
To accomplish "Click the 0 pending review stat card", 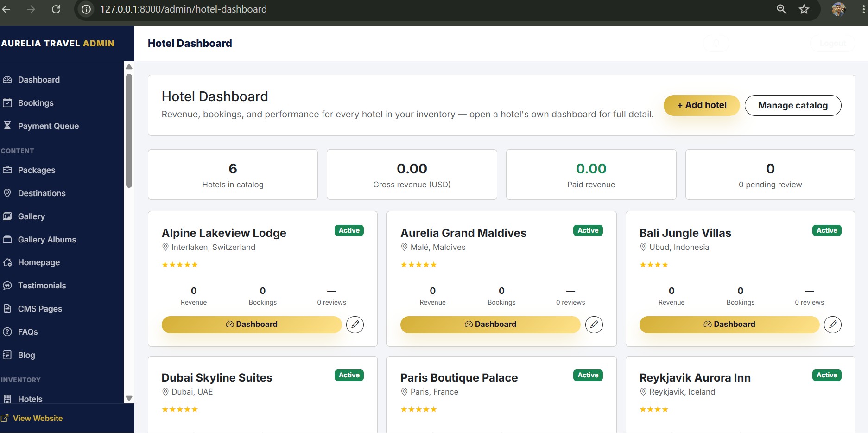I will [770, 174].
